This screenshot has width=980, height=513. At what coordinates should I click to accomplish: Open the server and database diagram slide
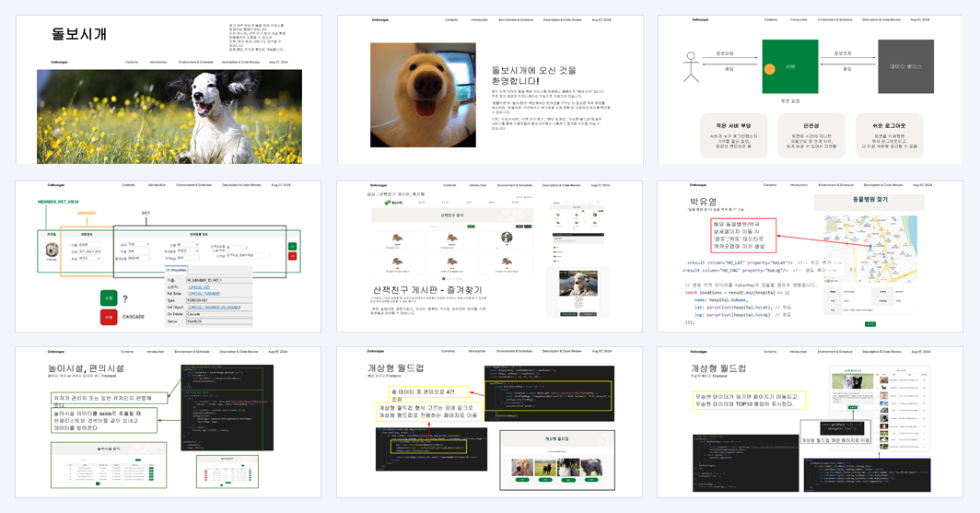coord(810,90)
